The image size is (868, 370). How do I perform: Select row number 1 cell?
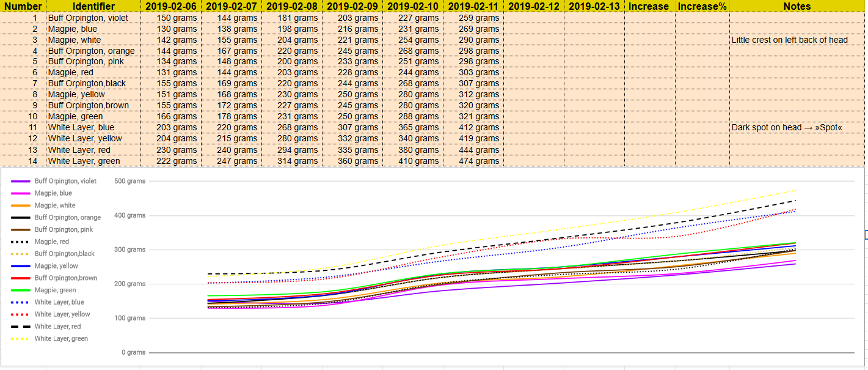(23, 18)
